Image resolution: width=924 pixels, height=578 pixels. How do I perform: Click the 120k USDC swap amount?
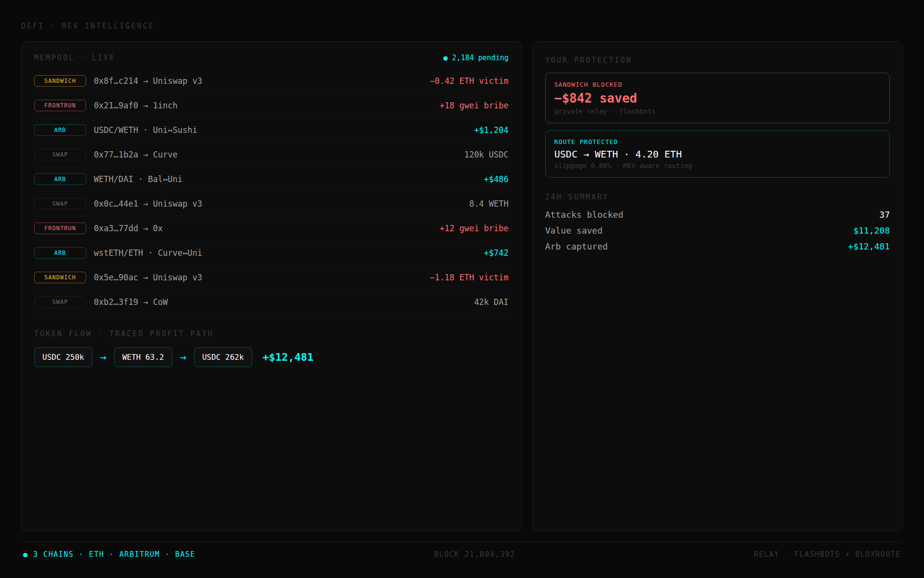(x=487, y=155)
